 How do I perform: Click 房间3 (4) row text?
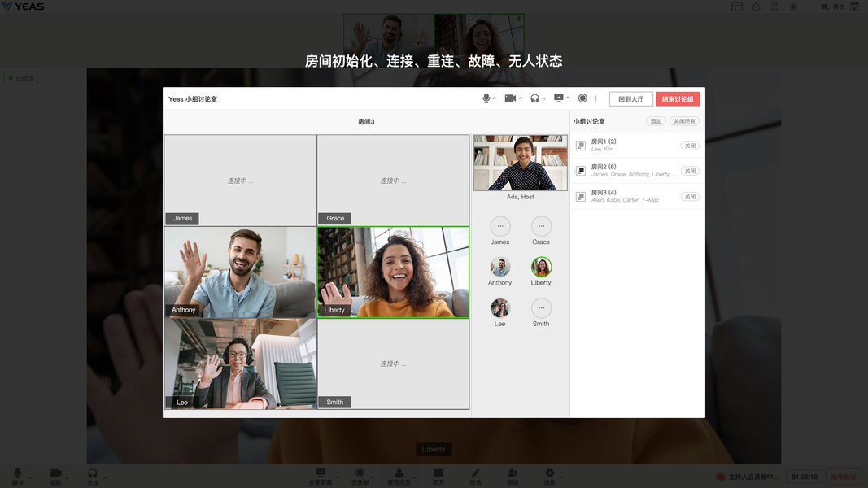coord(604,193)
